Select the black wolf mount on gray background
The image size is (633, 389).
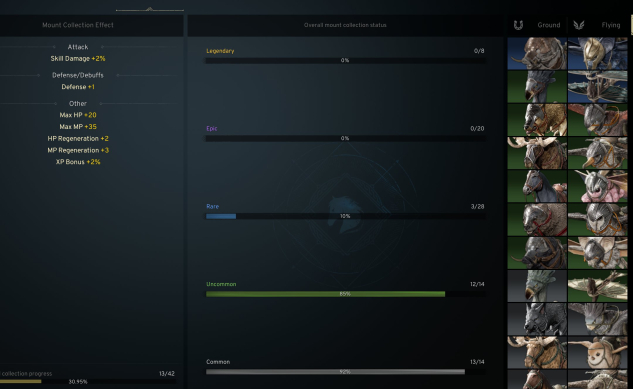click(537, 319)
